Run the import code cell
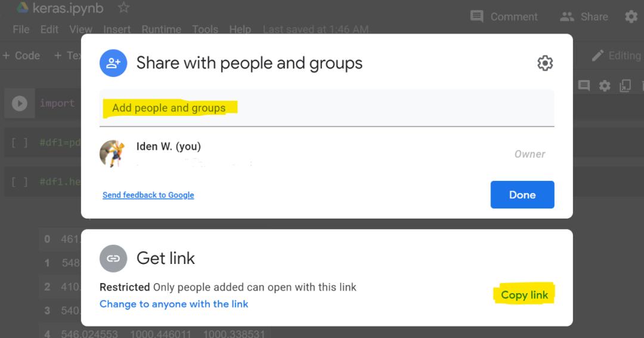 19,103
